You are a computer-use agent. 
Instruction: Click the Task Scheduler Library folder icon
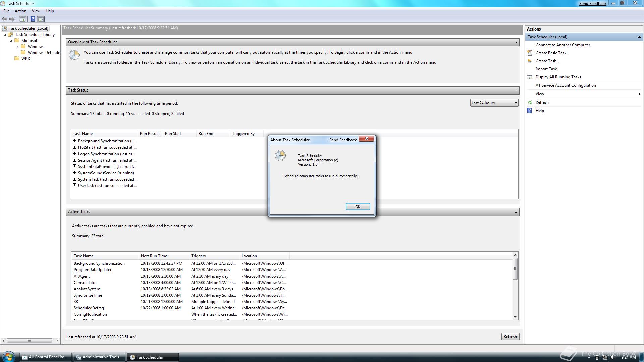(x=11, y=35)
